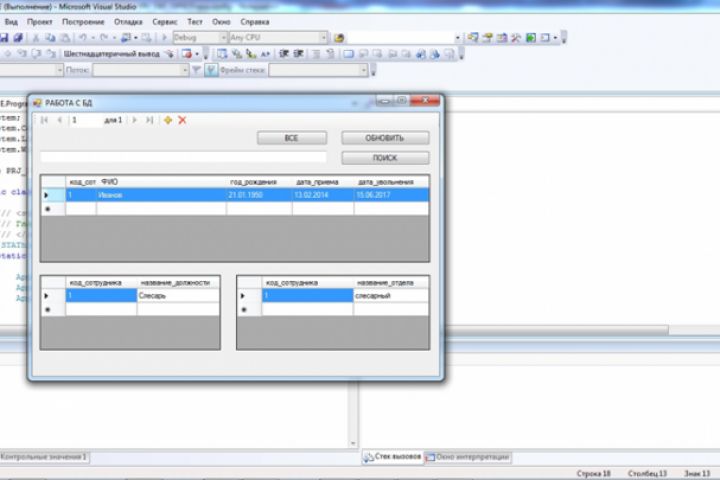
Task: Expand the Undo history dropdown arrow
Action: point(93,38)
